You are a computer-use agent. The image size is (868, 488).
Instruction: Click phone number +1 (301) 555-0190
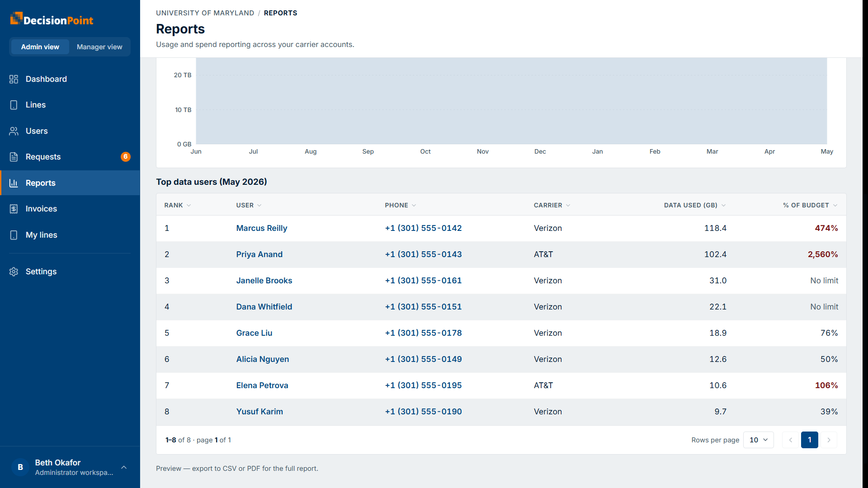click(x=424, y=412)
